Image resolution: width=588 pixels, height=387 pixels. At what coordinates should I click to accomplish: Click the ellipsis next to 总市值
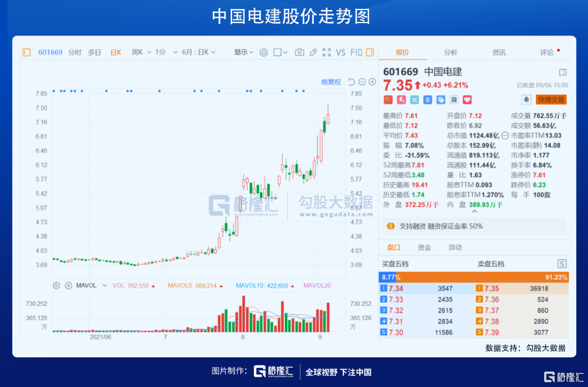(505, 136)
